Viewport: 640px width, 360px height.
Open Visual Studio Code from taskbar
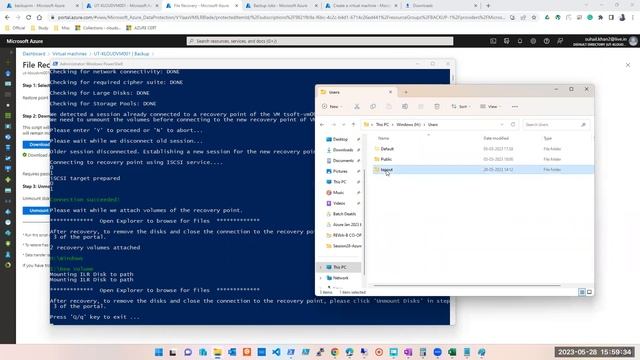coord(276,352)
